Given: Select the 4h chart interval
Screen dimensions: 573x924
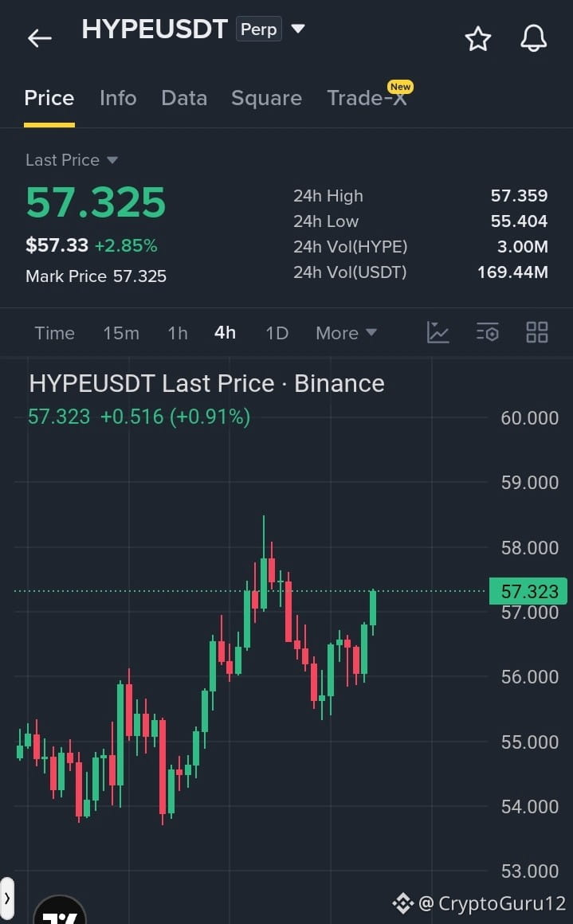Looking at the screenshot, I should [226, 332].
